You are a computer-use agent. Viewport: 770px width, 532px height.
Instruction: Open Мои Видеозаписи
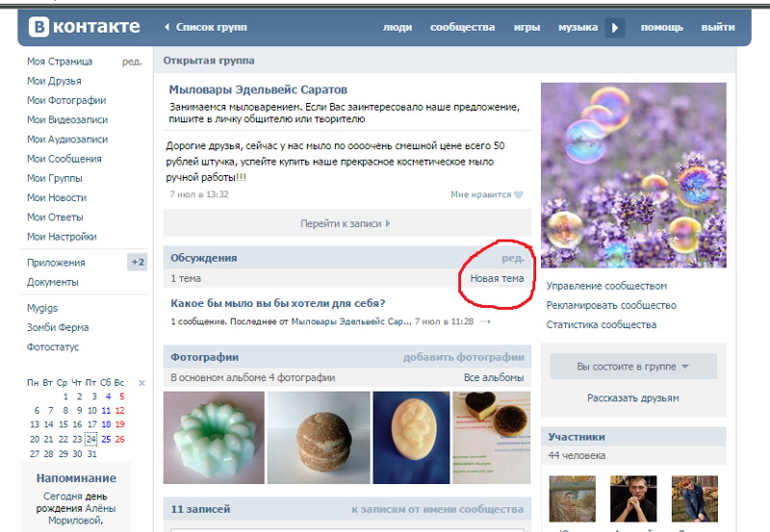coord(67,119)
